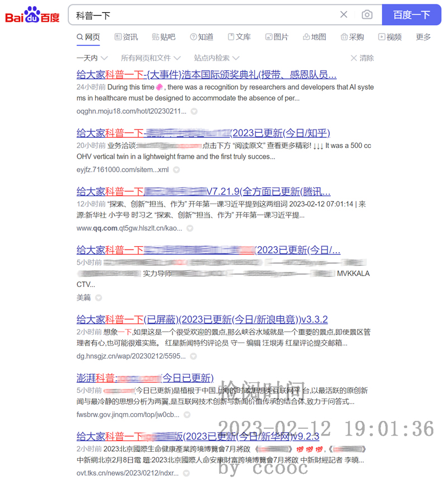Screen dimensions: 448x481
Task: Click inside the search input field
Action: click(202, 15)
